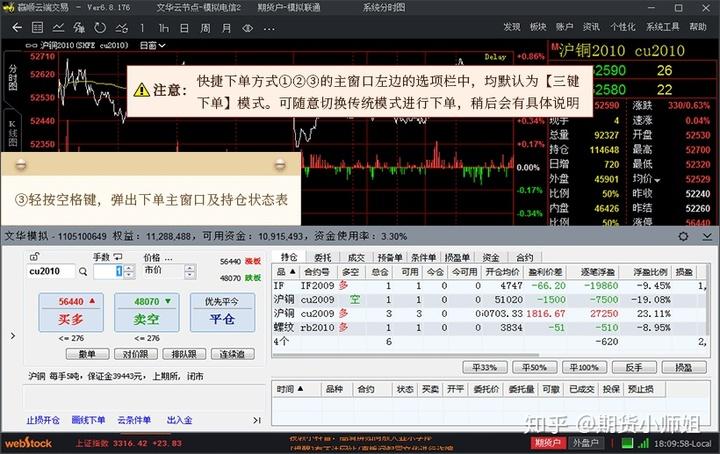Image resolution: width=720 pixels, height=454 pixels.
Task: Click the link icon beside 沪铜2010
Action: (x=31, y=45)
